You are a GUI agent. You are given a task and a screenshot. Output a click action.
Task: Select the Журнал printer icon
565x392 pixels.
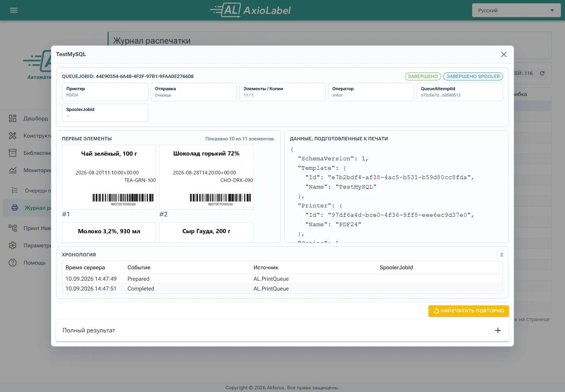(15, 208)
